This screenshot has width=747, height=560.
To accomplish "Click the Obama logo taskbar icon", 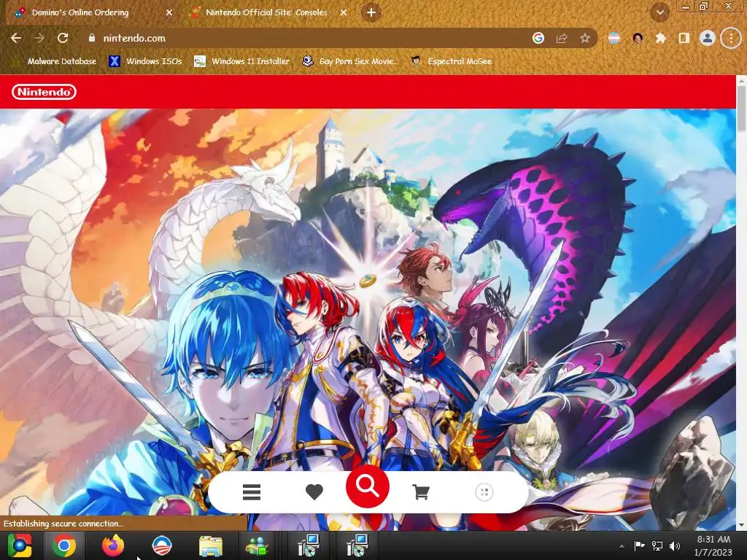I will (x=161, y=545).
